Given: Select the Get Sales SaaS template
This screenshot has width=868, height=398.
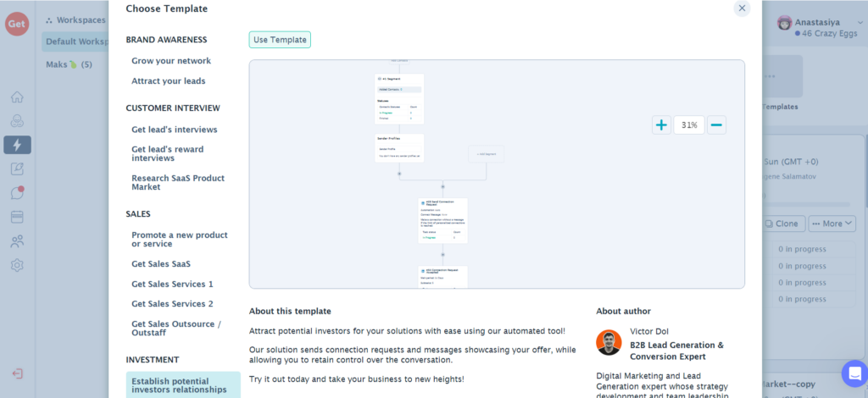Looking at the screenshot, I should click(161, 264).
